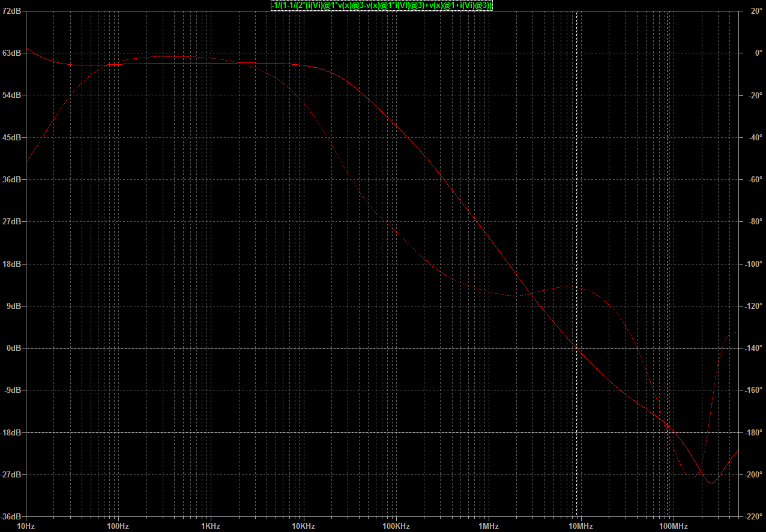Click the 45dB left axis label
The width and height of the screenshot is (766, 532).
[x=11, y=137]
